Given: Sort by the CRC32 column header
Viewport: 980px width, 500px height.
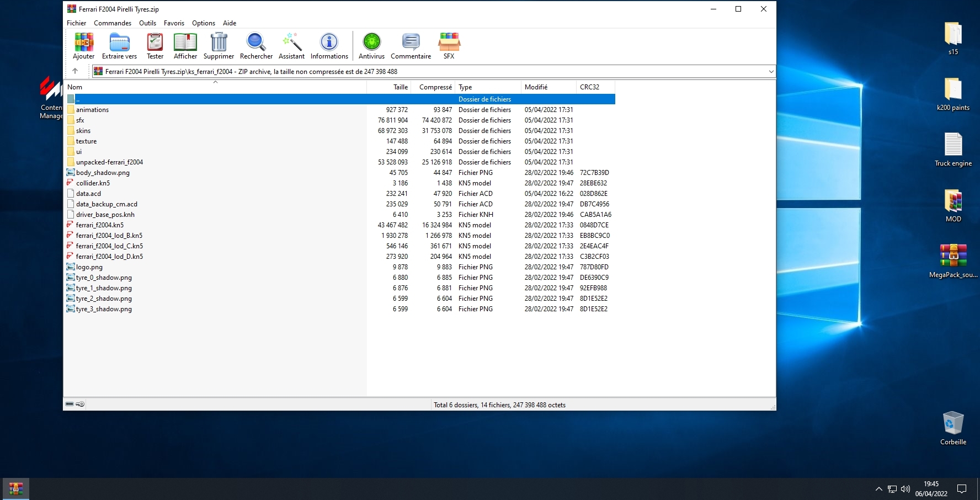Looking at the screenshot, I should (x=596, y=87).
